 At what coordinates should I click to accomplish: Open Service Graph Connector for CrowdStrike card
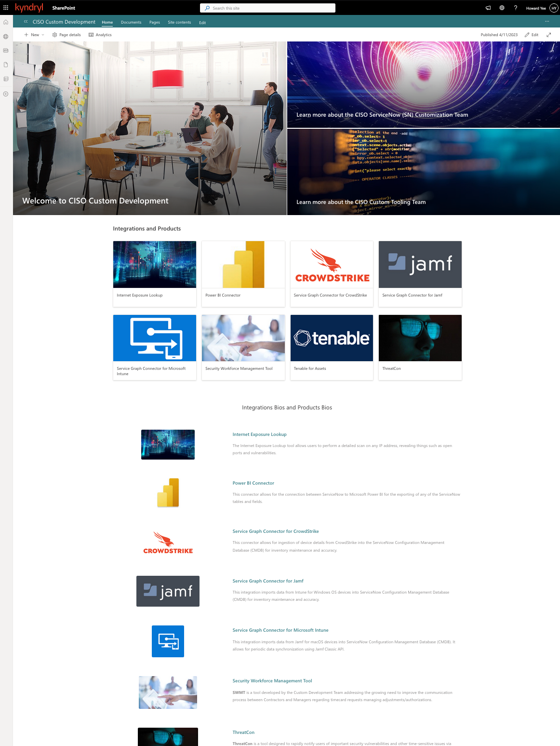[x=332, y=273]
